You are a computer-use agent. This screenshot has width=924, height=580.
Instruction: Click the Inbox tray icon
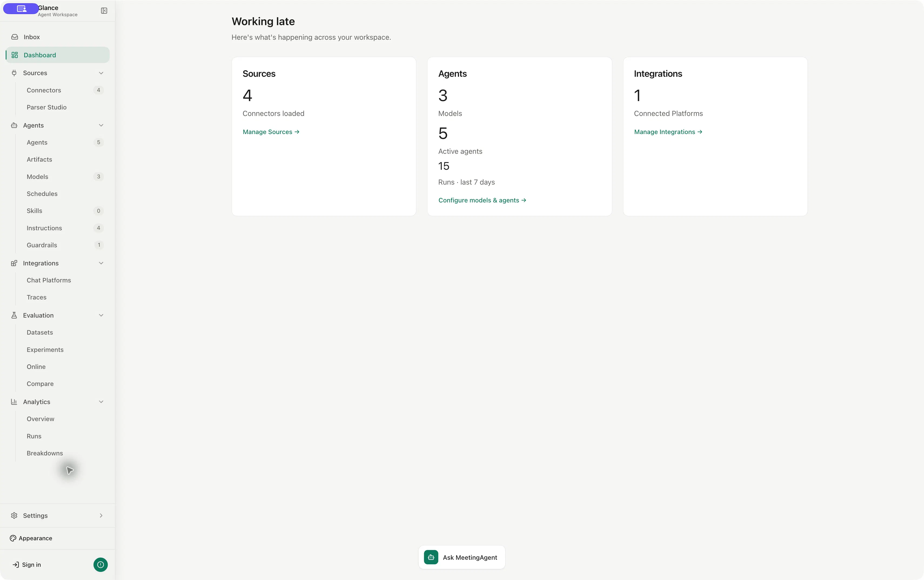click(x=15, y=37)
